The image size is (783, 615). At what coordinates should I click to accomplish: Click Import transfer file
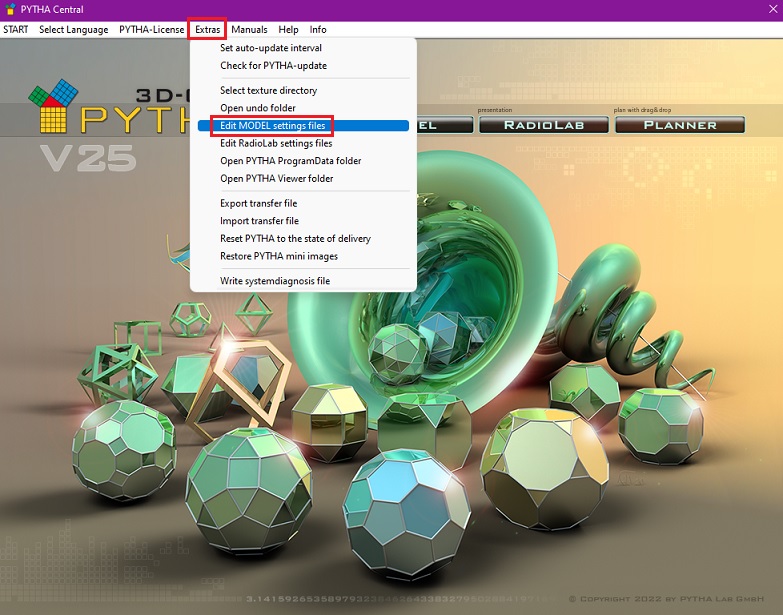(303, 221)
